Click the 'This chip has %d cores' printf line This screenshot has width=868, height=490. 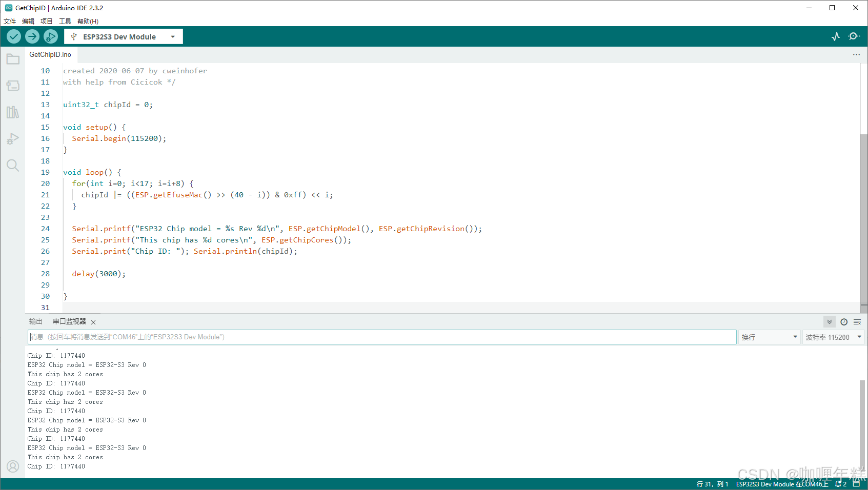212,240
